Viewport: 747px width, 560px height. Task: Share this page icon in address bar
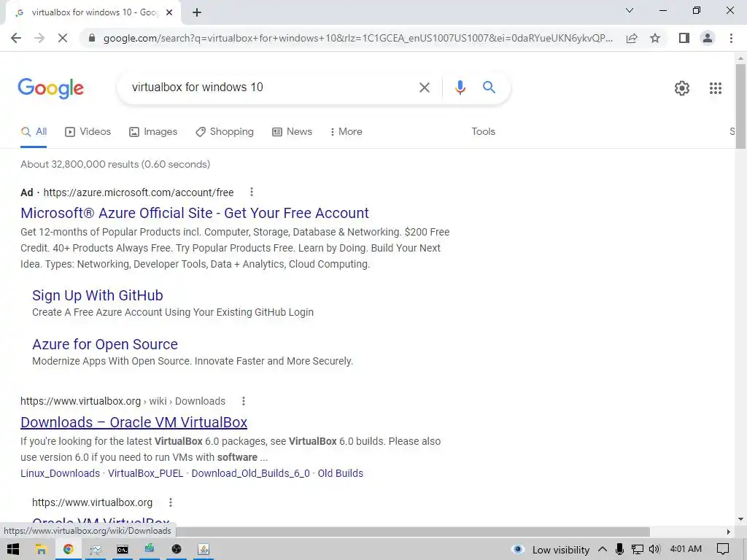[x=632, y=38]
